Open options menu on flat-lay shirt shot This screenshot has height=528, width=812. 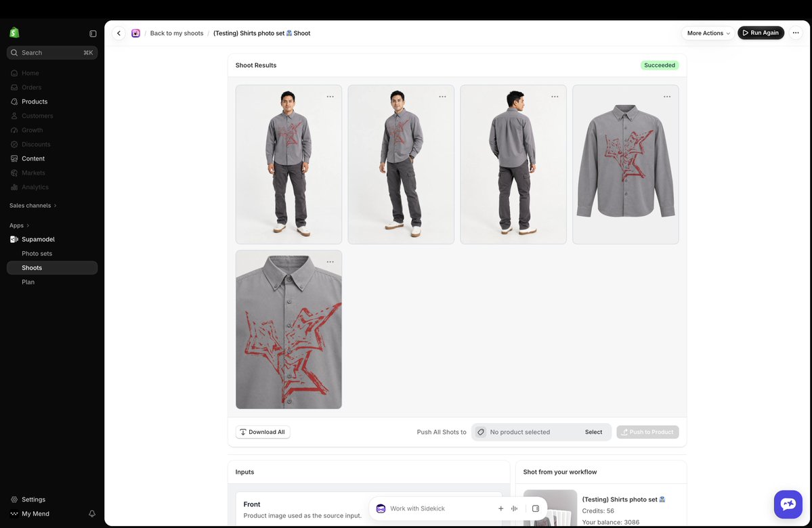click(x=667, y=97)
